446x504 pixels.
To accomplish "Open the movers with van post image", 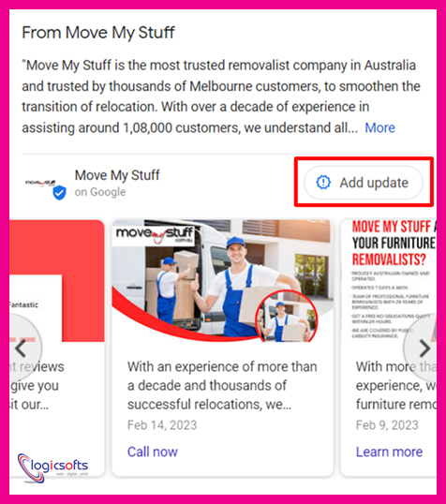I will tap(222, 281).
